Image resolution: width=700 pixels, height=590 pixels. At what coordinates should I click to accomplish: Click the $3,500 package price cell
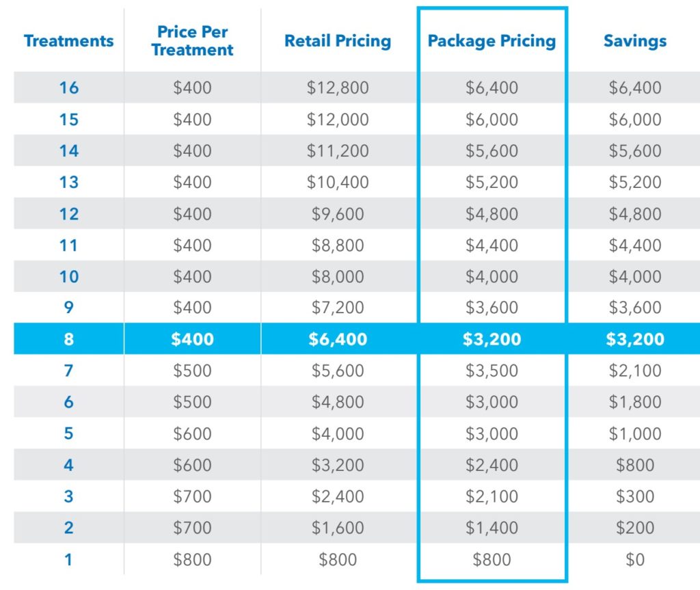pos(492,371)
